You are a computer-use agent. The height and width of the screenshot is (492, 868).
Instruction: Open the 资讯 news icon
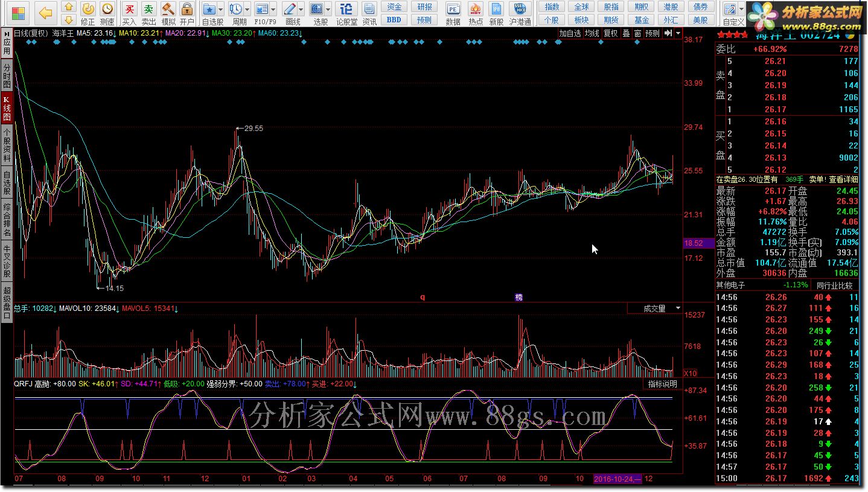(369, 13)
